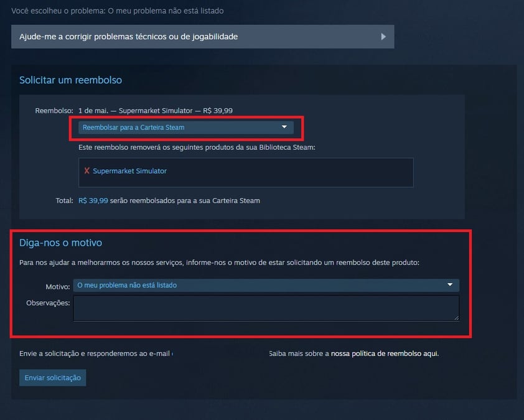Click into the Observações text area
The height and width of the screenshot is (420, 524).
click(x=266, y=308)
